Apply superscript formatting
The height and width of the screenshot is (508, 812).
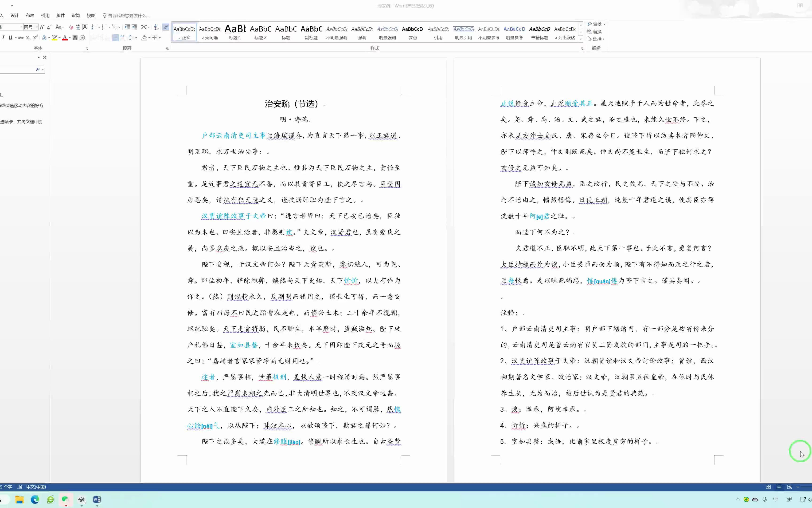pyautogui.click(x=35, y=38)
